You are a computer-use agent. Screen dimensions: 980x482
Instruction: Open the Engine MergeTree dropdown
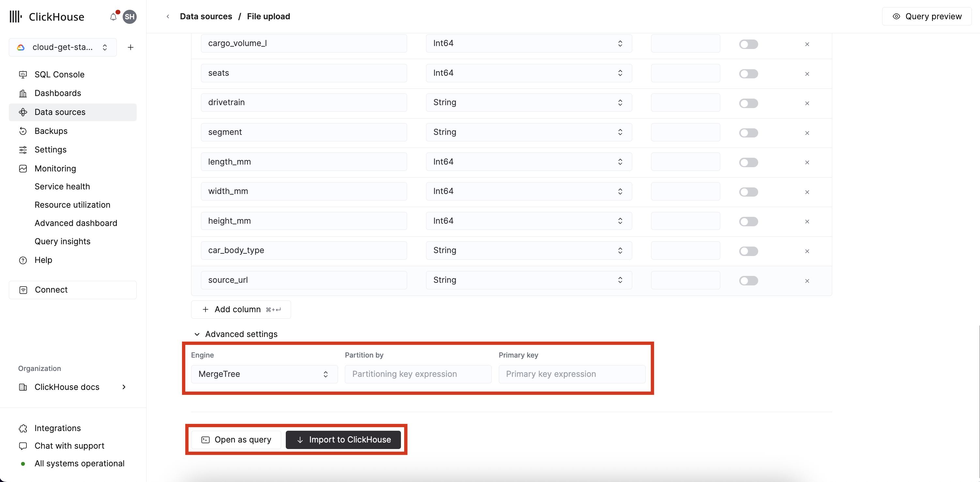(x=264, y=374)
